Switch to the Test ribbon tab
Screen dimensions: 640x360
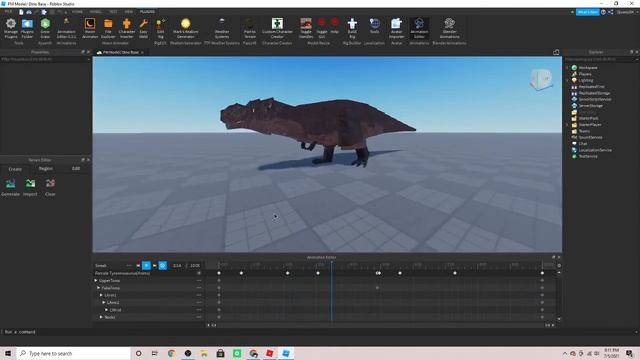click(113, 12)
